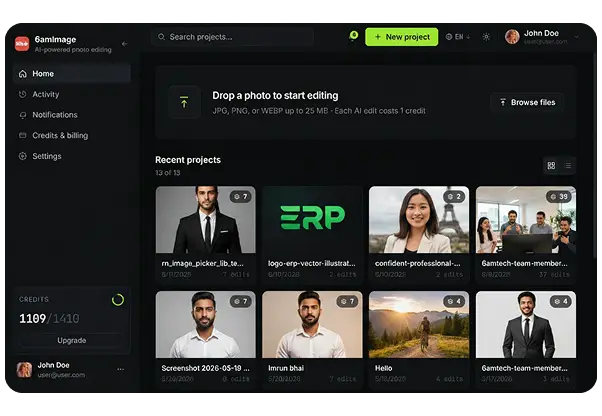
Task: Click the Imrun bhai project title
Action: pyautogui.click(x=286, y=368)
